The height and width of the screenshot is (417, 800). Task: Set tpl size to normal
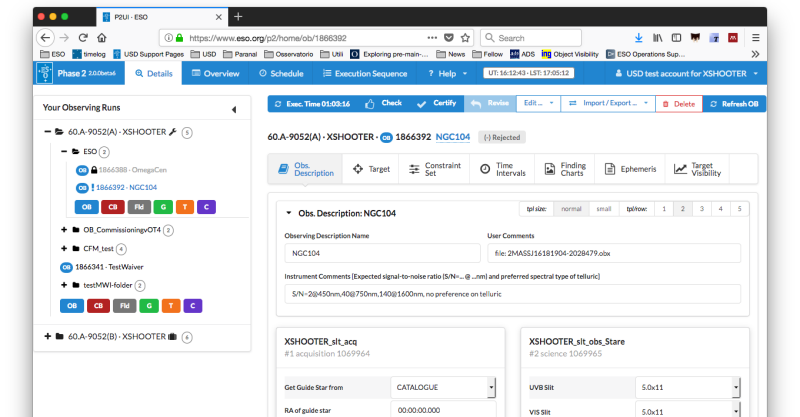coord(570,209)
